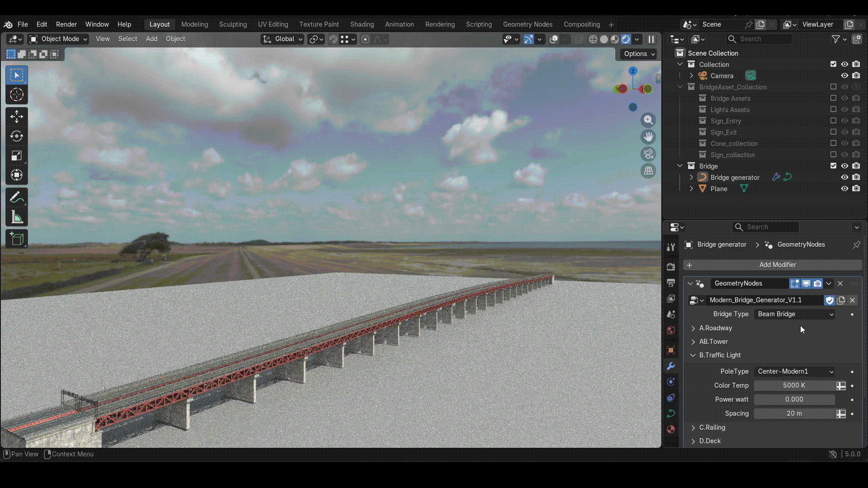868x488 pixels.
Task: Adjust the Power watt value field
Action: (794, 399)
